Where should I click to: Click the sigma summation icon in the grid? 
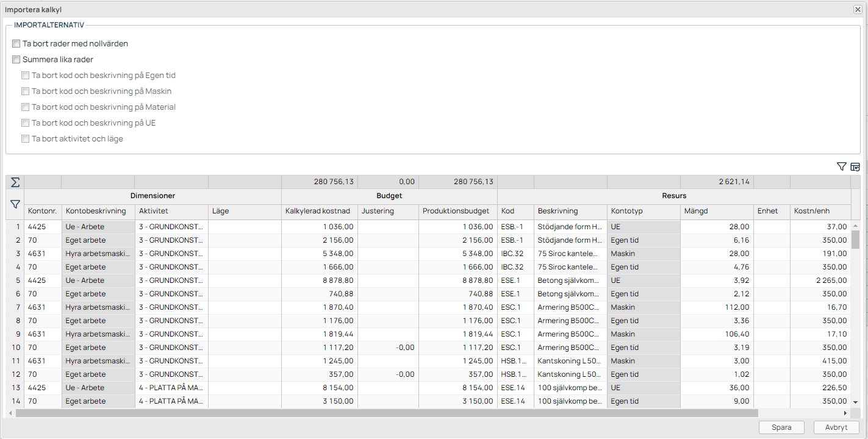click(x=15, y=182)
